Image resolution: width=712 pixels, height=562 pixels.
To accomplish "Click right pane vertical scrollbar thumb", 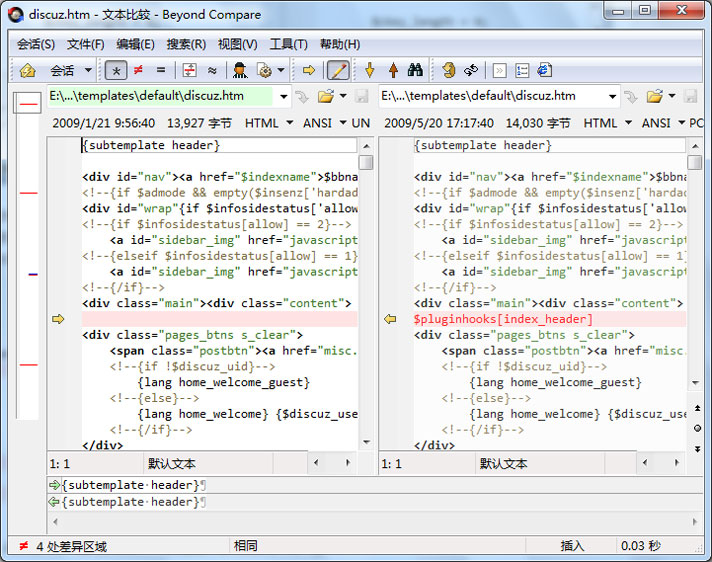I will coord(695,163).
